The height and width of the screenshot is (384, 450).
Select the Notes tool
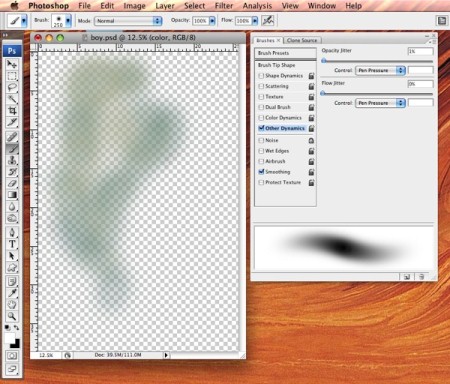point(12,282)
